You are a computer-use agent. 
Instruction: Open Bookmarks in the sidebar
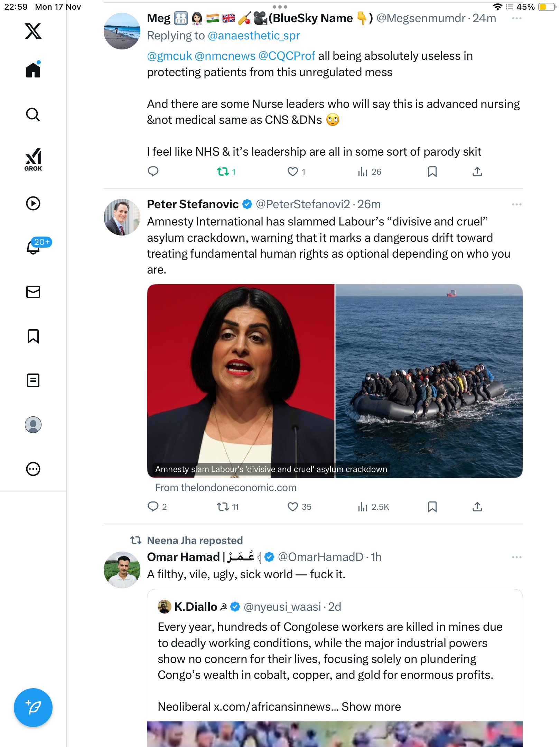[33, 336]
